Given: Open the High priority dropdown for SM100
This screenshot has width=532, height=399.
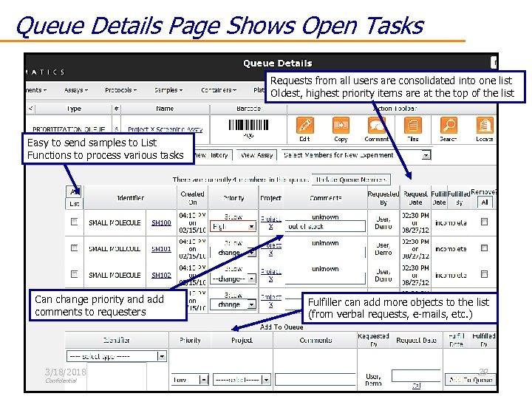Looking at the screenshot, I should click(233, 226).
